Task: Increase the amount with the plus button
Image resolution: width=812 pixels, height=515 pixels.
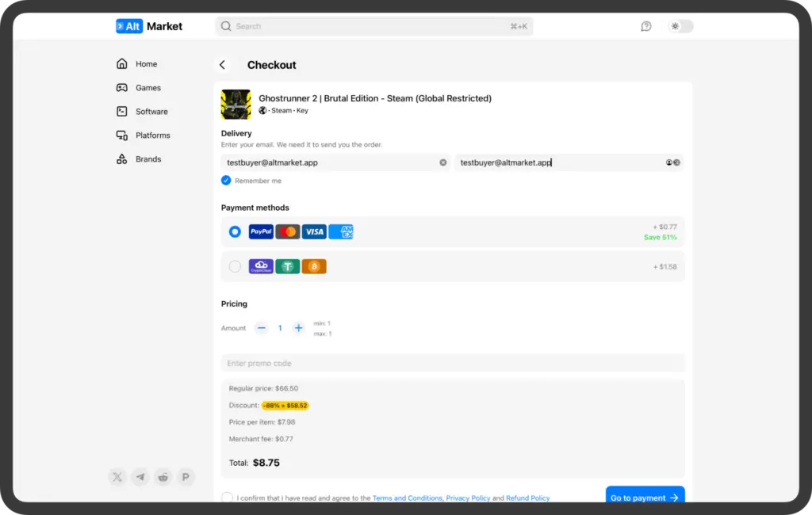Action: 298,328
